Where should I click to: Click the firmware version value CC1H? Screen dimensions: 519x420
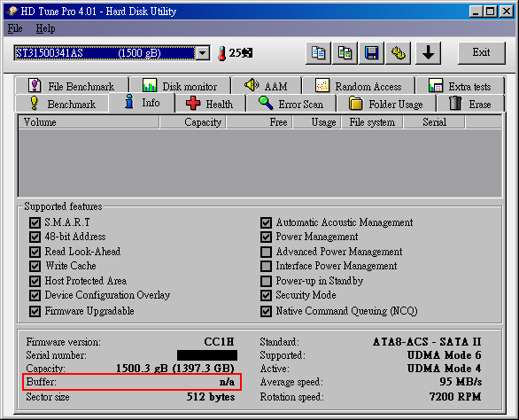click(219, 341)
